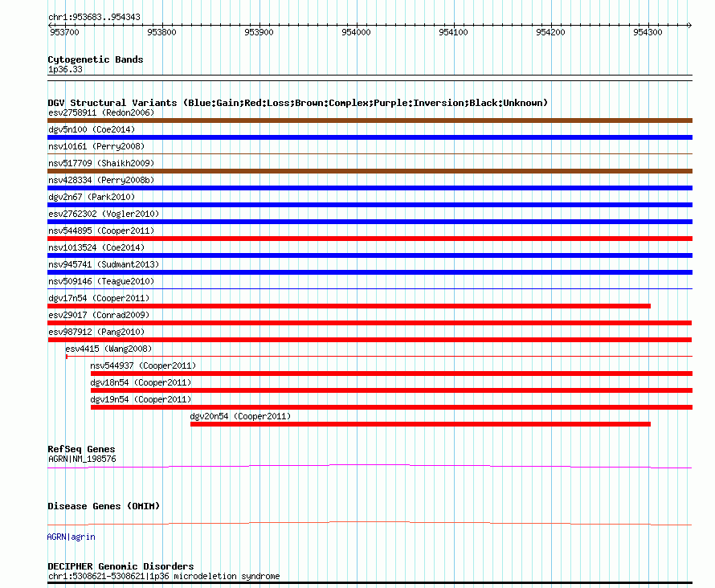
Task: Click the 953900 ruler tick label
Action: click(259, 32)
